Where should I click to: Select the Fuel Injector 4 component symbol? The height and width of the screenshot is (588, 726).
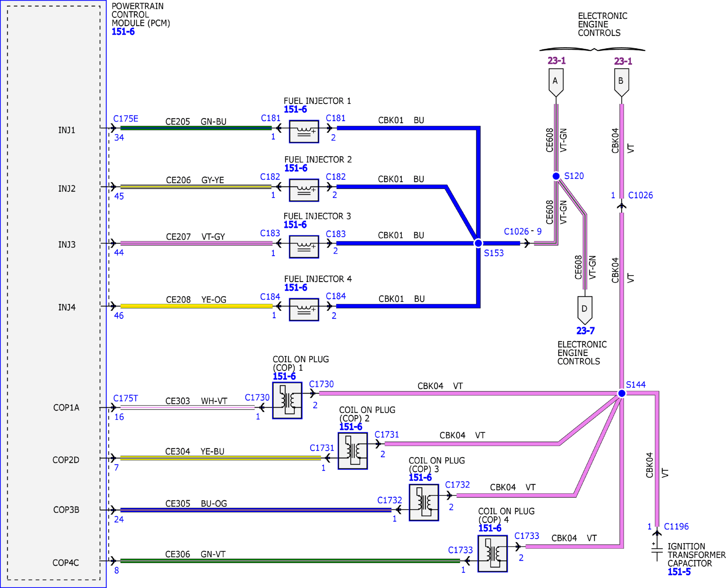click(304, 309)
